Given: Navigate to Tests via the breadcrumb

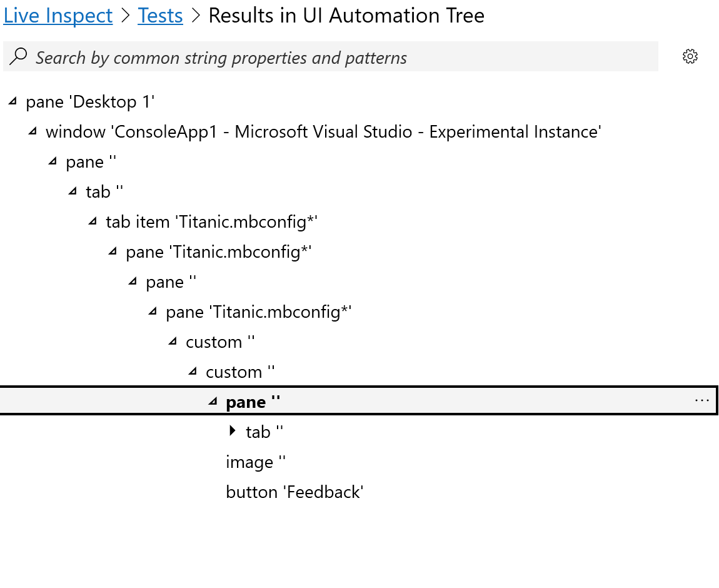Looking at the screenshot, I should (x=160, y=15).
